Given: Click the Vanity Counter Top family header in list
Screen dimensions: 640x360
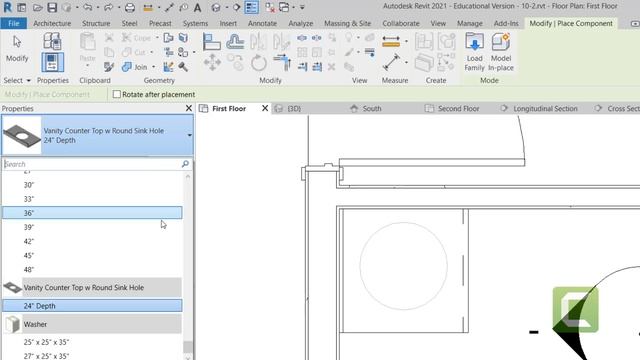Looking at the screenshot, I should pyautogui.click(x=92, y=287).
